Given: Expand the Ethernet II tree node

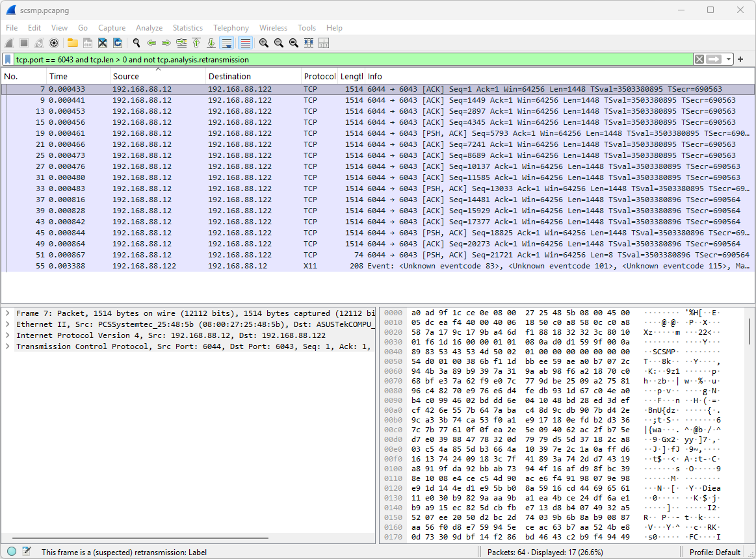Looking at the screenshot, I should pyautogui.click(x=8, y=324).
